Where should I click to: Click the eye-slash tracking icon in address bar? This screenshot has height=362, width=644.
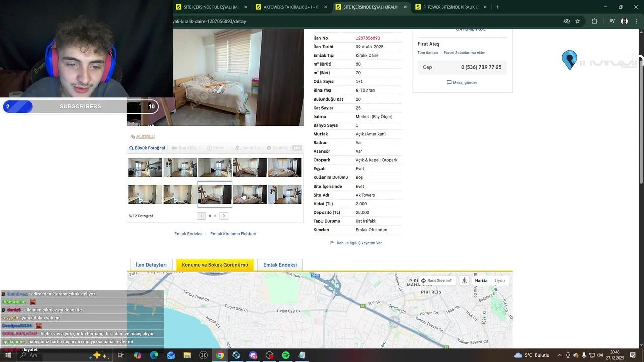click(x=567, y=21)
